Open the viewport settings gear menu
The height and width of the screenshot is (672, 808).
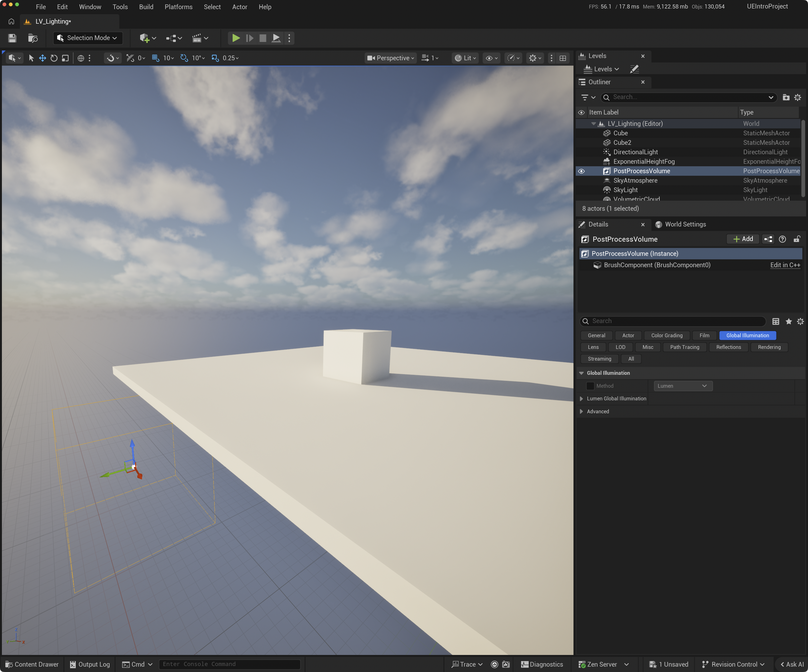(x=535, y=58)
